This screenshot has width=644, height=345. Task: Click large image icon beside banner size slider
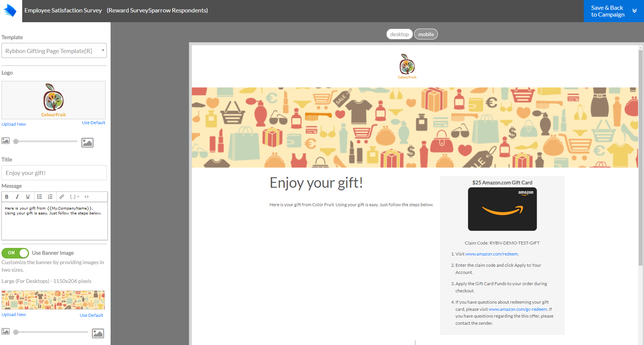(x=98, y=333)
